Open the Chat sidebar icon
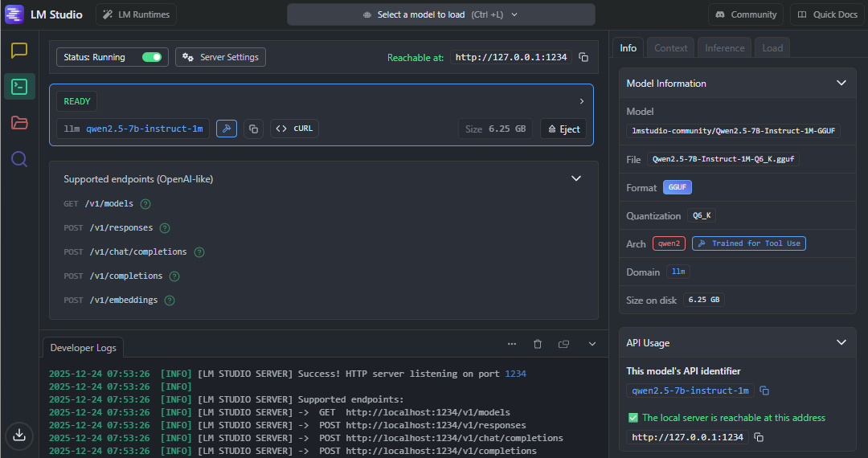Screen dimensions: 868x458 pyautogui.click(x=19, y=51)
